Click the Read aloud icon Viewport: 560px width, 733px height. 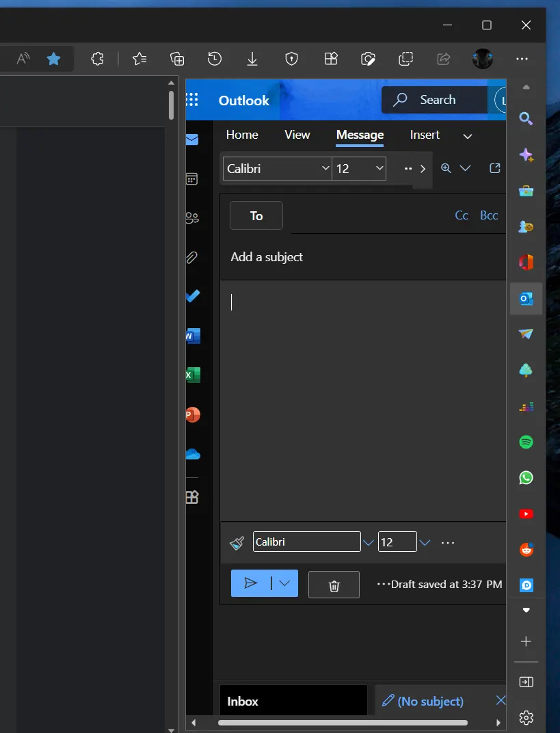tap(23, 59)
